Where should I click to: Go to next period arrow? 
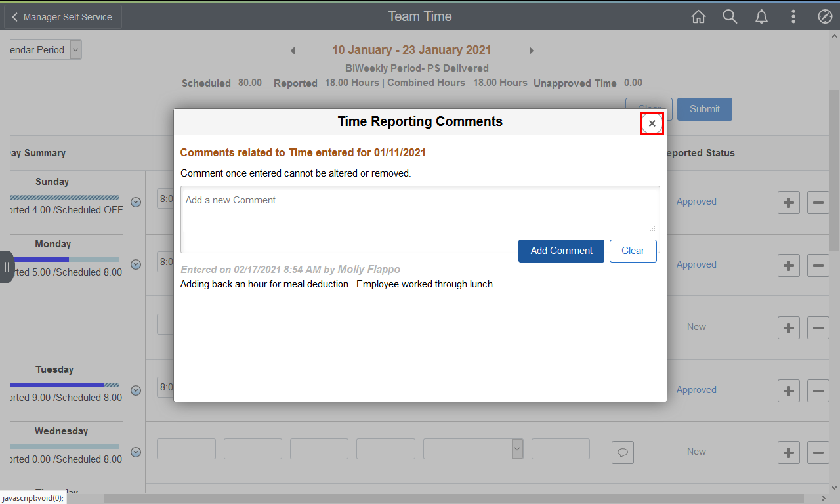[x=531, y=51]
